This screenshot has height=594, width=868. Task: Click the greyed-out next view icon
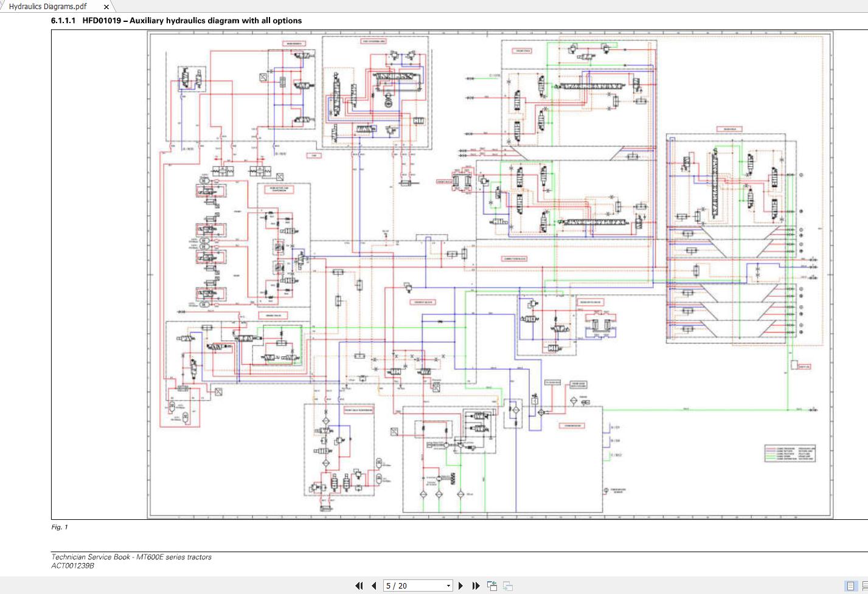[508, 585]
